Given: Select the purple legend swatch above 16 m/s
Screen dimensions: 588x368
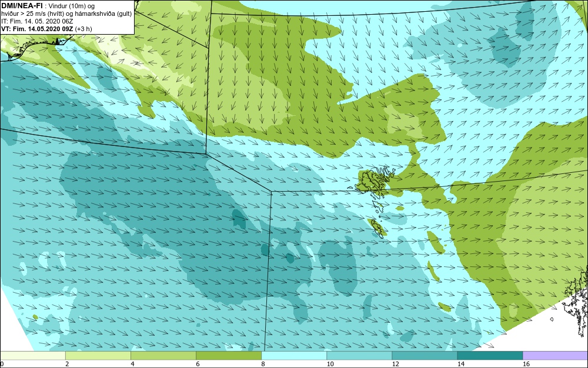Looking at the screenshot, I should click(556, 355).
